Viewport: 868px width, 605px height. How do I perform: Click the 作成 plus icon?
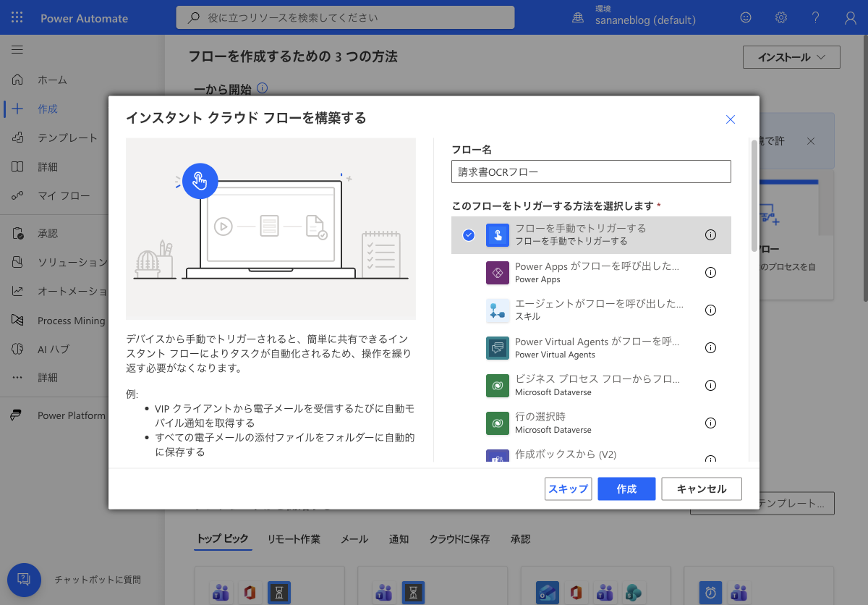[18, 109]
